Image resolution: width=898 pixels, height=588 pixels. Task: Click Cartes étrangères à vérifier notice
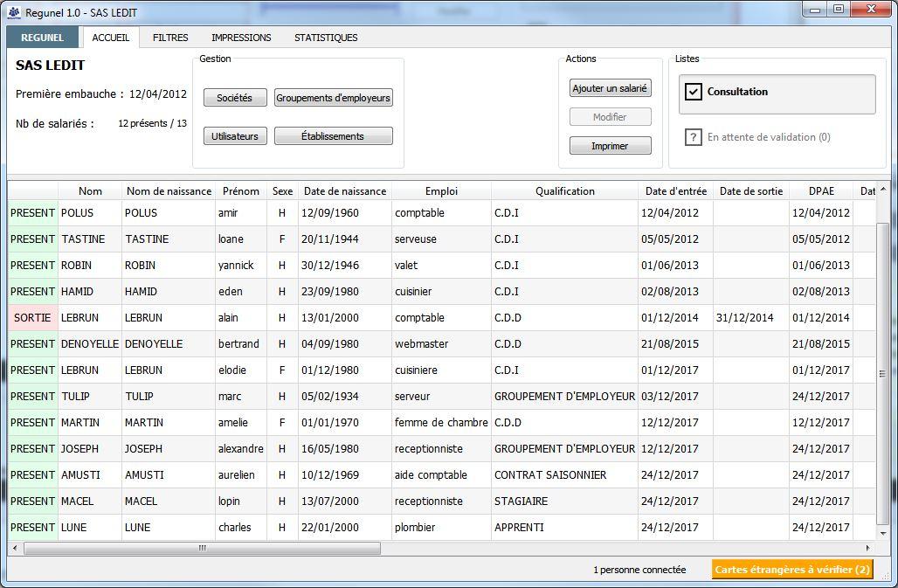(792, 570)
